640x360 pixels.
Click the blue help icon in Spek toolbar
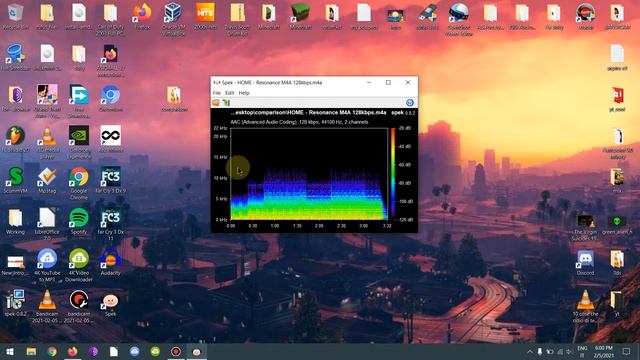click(x=409, y=102)
